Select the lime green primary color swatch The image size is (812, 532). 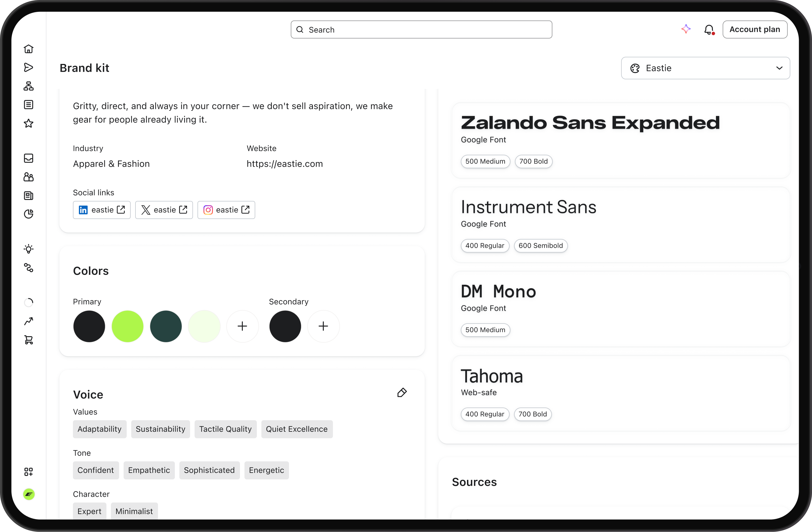(x=128, y=326)
